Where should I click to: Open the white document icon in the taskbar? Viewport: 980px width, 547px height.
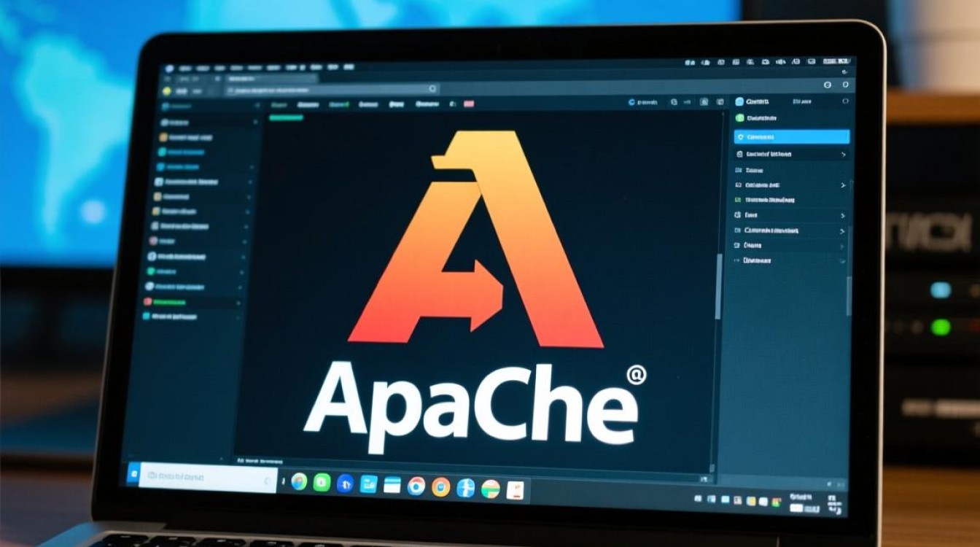[516, 489]
